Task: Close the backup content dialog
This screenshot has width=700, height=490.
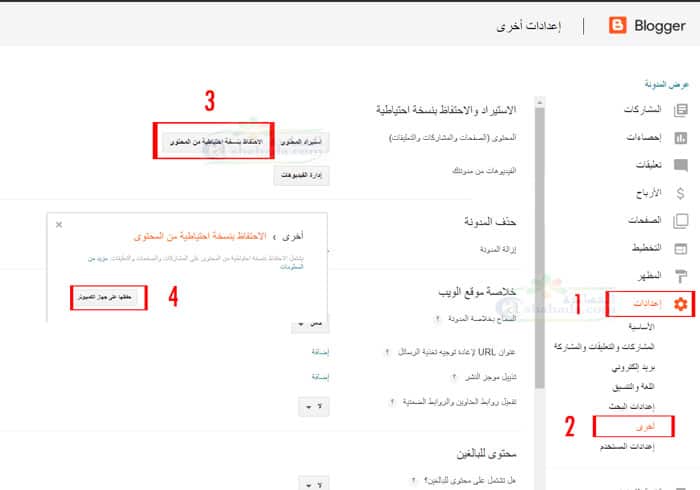Action: pyautogui.click(x=59, y=225)
